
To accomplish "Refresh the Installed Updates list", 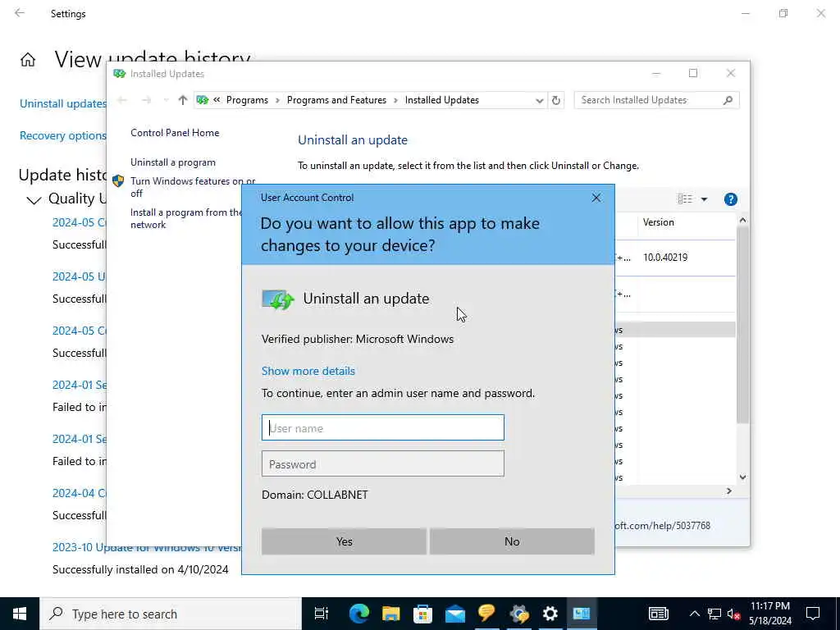I will (x=556, y=100).
